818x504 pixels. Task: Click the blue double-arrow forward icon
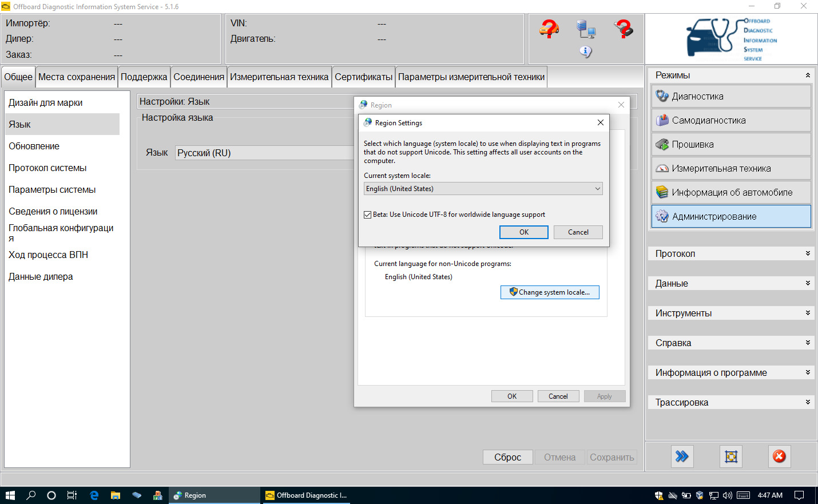(682, 457)
